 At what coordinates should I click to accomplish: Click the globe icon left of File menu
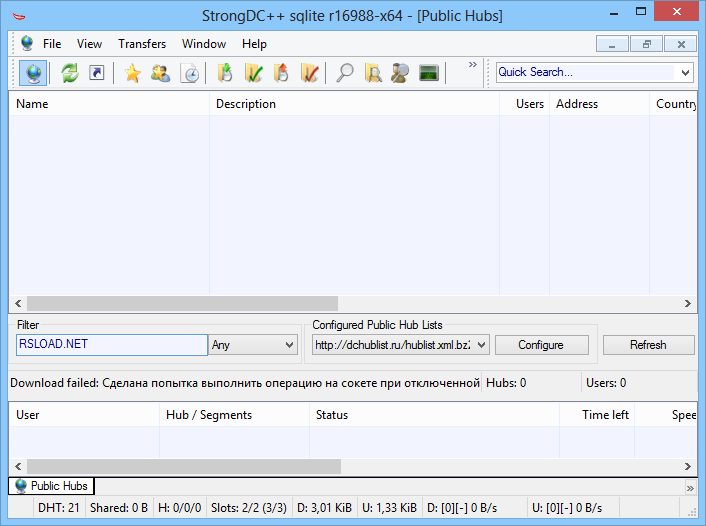27,43
